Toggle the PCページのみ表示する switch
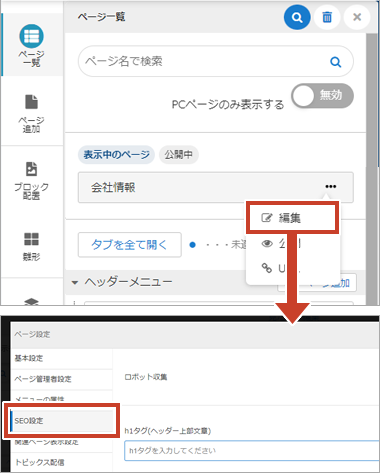Screen dimensions: 380x473 [322, 96]
